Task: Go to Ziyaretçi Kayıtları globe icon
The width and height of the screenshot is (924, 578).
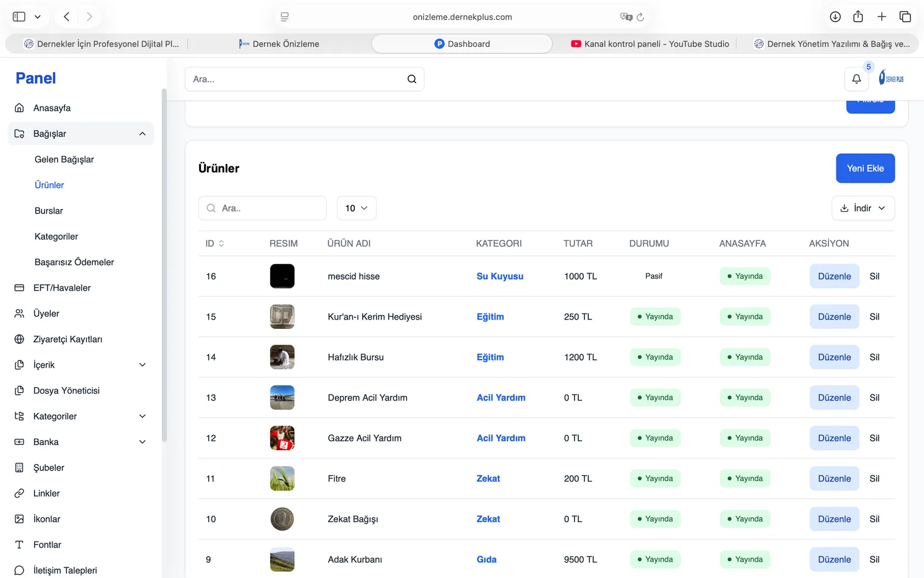Action: click(19, 339)
